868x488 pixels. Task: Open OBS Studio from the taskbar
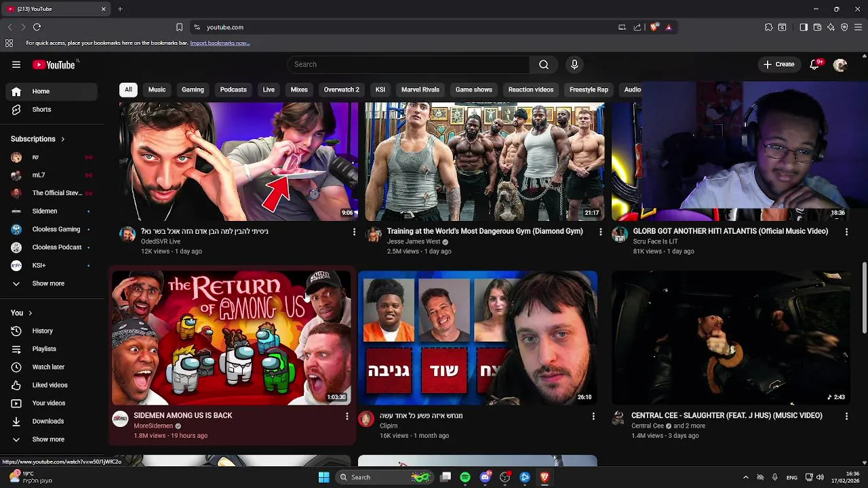pos(505,477)
